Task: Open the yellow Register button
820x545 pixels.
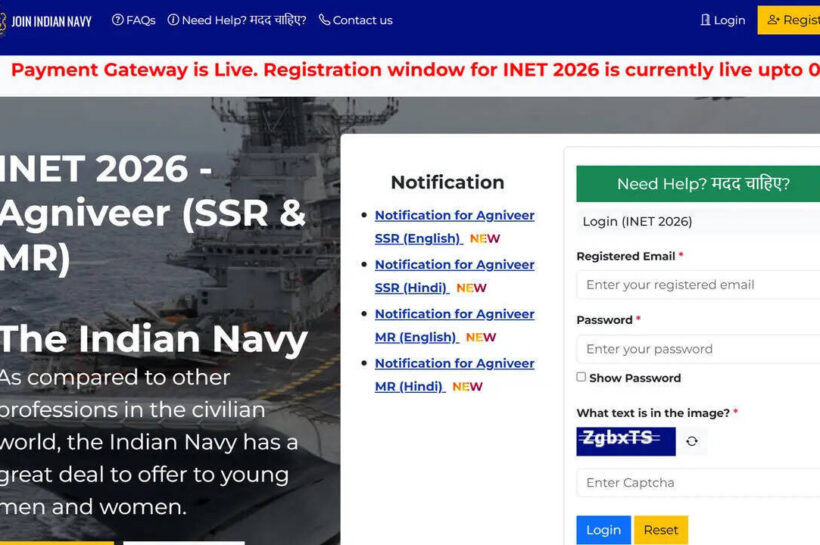Action: click(789, 20)
